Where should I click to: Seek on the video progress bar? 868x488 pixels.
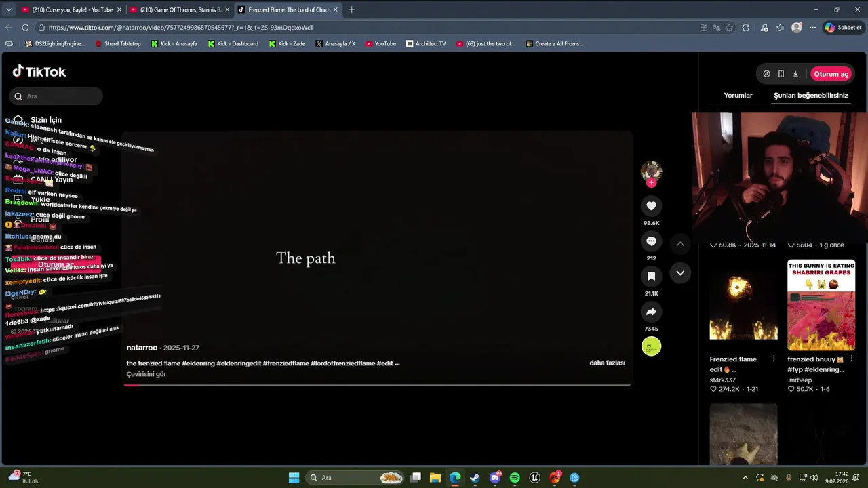pyautogui.click(x=377, y=385)
